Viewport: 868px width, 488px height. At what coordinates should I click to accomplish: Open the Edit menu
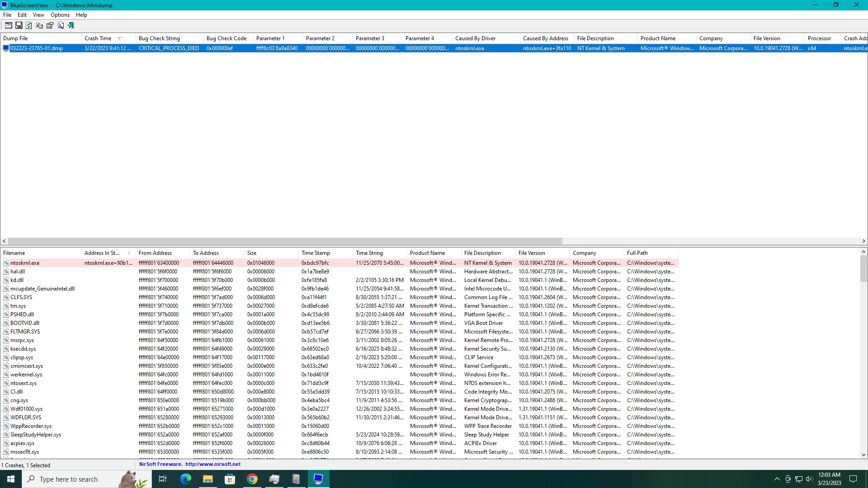[22, 15]
